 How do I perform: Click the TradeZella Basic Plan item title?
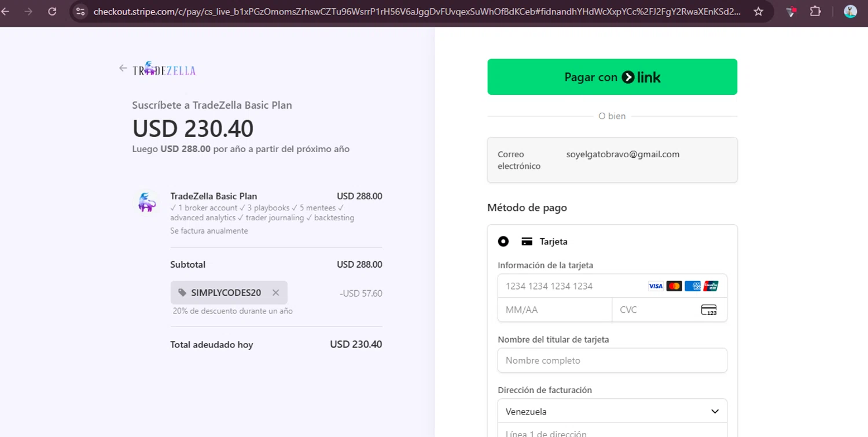coord(214,196)
